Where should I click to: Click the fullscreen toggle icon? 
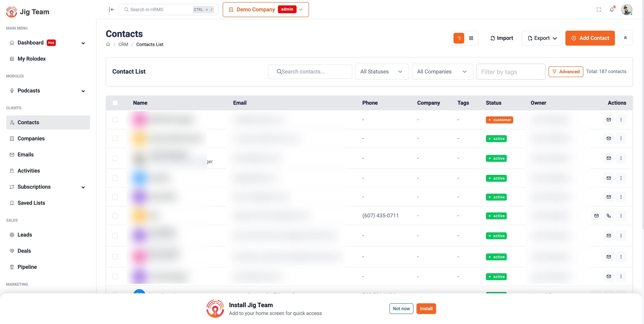coord(599,10)
